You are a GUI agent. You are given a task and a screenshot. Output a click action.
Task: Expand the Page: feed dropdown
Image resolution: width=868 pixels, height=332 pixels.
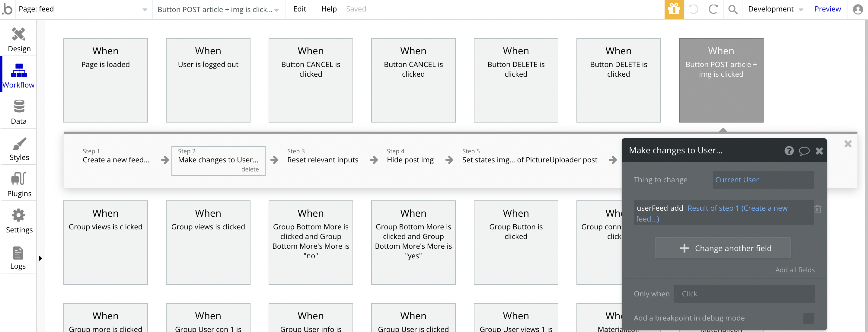[x=145, y=9]
